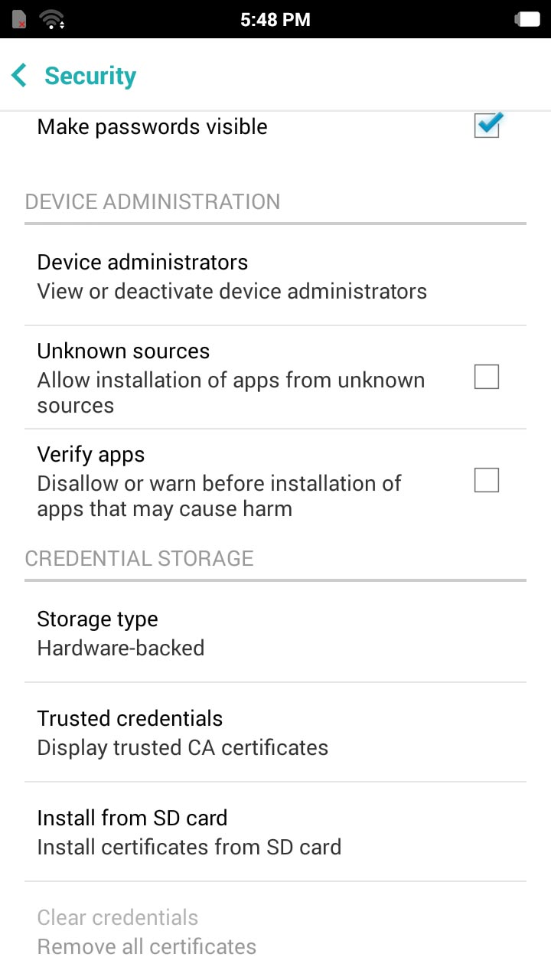
Task: Tap the Verify apps title text
Action: pos(91,454)
